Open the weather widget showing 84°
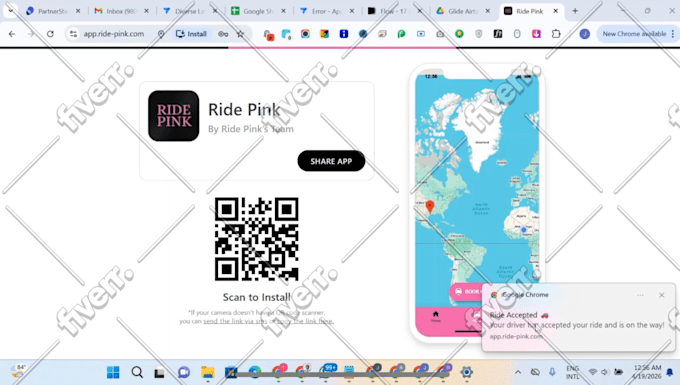The width and height of the screenshot is (680, 385). click(x=18, y=372)
